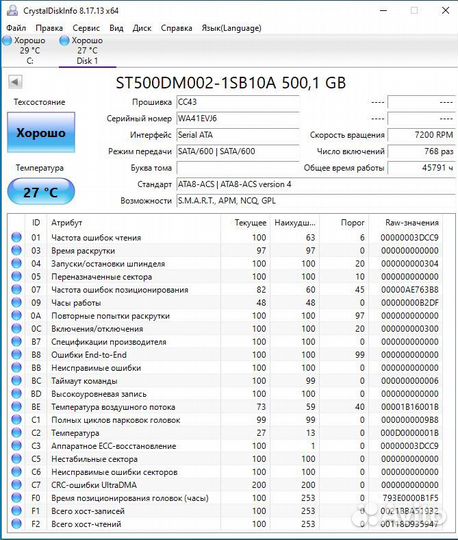The width and height of the screenshot is (458, 540).
Task: Click status icon of Включения/отключения row
Action: coord(16,329)
